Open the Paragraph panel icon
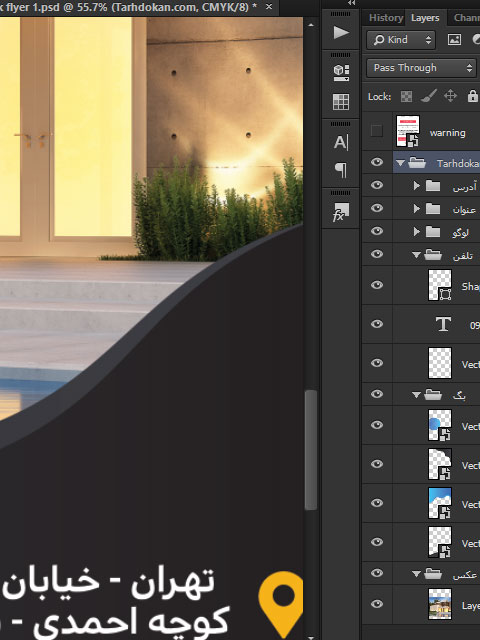 click(x=341, y=169)
